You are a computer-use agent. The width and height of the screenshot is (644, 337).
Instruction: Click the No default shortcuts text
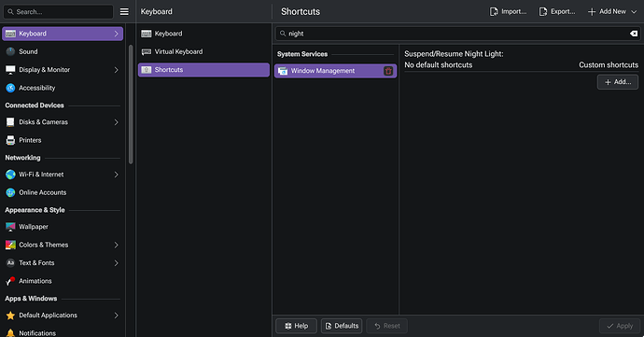click(x=439, y=65)
